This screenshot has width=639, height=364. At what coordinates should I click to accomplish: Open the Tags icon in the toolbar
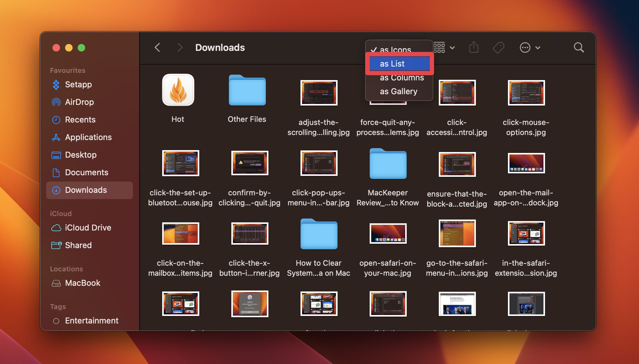click(x=499, y=47)
